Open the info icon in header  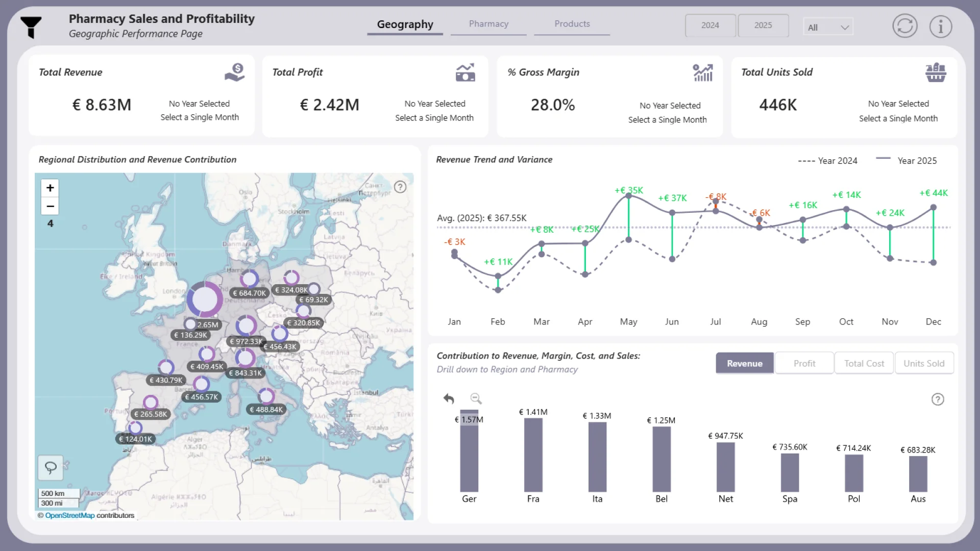tap(940, 26)
